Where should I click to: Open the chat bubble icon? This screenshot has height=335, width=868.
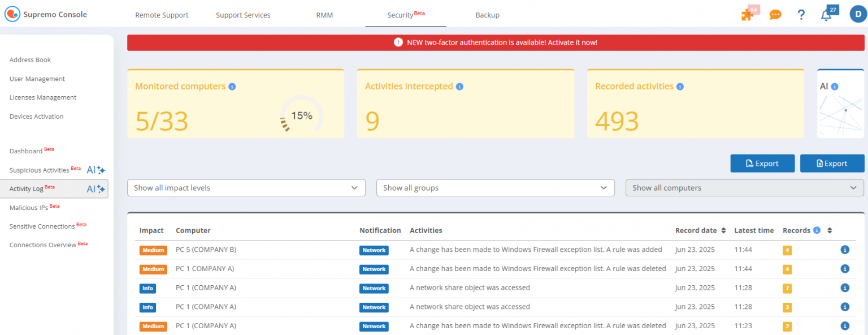pyautogui.click(x=775, y=15)
